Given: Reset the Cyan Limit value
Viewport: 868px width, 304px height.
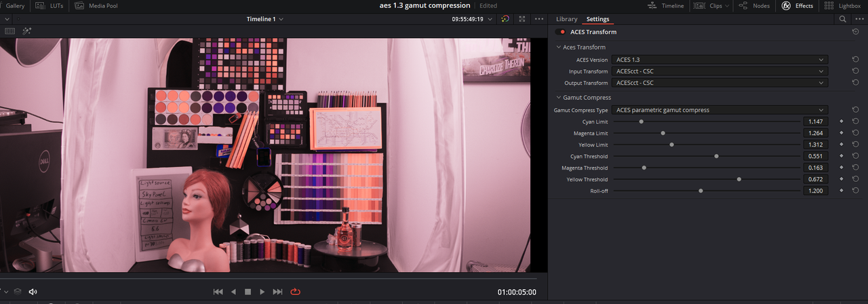Looking at the screenshot, I should point(856,121).
